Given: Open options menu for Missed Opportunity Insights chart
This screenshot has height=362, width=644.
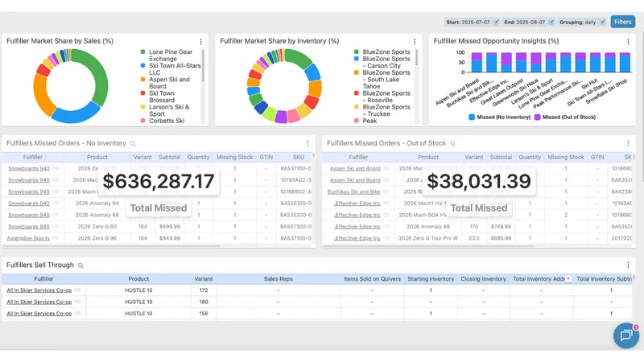Looking at the screenshot, I should tap(628, 42).
